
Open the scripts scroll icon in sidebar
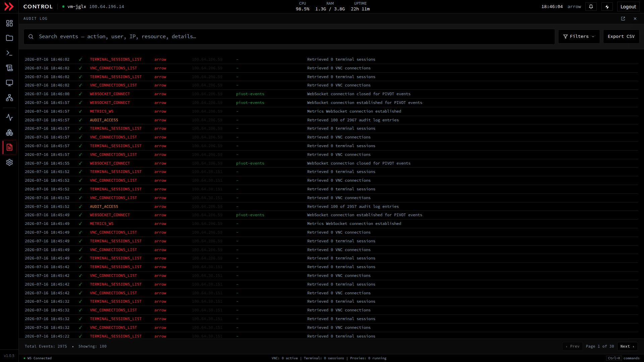[9, 68]
